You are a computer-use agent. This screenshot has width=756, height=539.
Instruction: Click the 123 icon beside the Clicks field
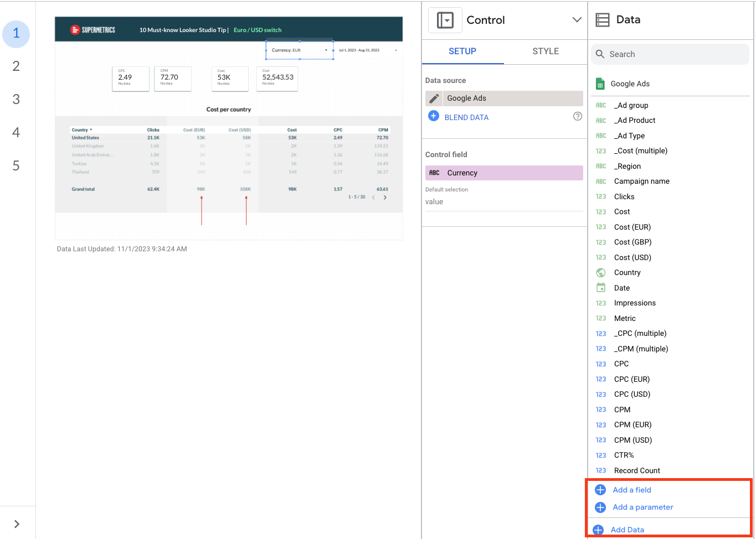601,196
